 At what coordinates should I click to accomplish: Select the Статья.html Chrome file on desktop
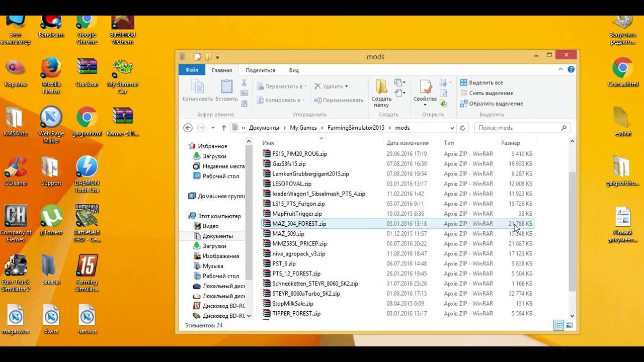623,72
